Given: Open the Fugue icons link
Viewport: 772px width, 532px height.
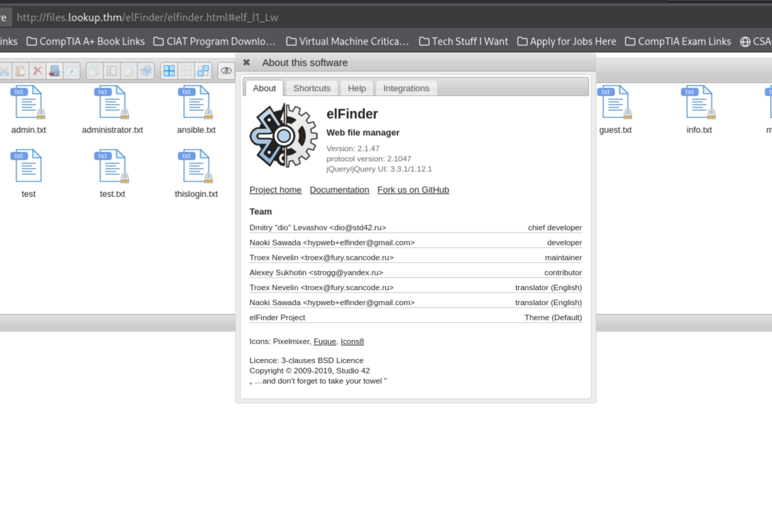Looking at the screenshot, I should point(325,341).
